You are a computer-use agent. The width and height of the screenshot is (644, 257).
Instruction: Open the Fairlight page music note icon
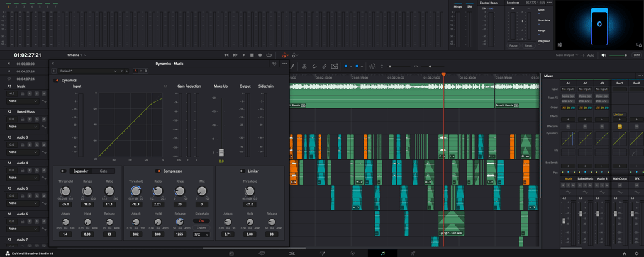[x=382, y=253]
